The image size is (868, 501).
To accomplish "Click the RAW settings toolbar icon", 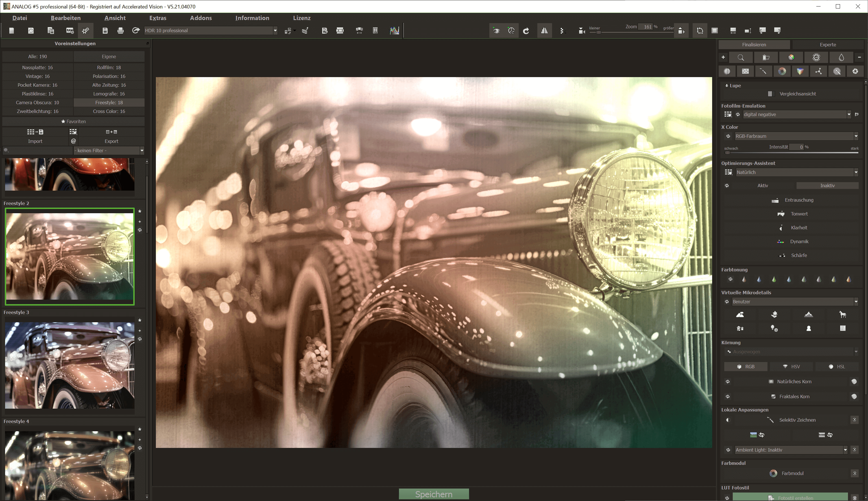I will 70,31.
